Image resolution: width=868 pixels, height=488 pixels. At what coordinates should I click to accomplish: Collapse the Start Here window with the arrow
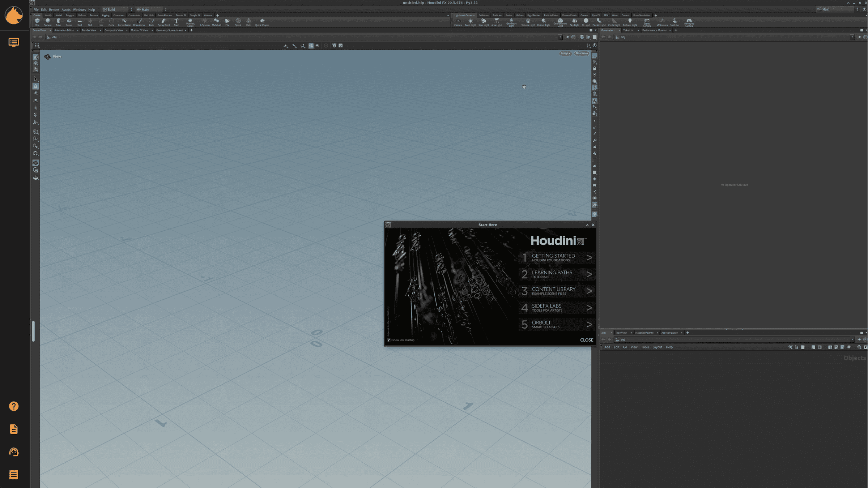[587, 225]
